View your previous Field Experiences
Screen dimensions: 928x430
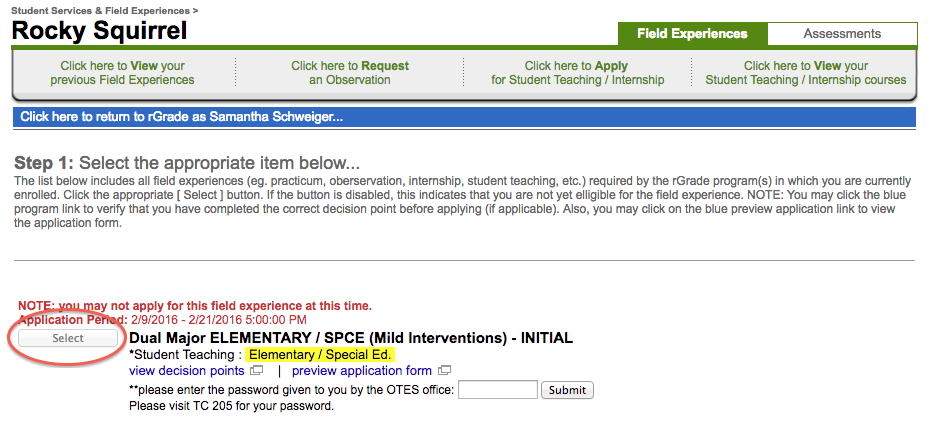point(122,73)
